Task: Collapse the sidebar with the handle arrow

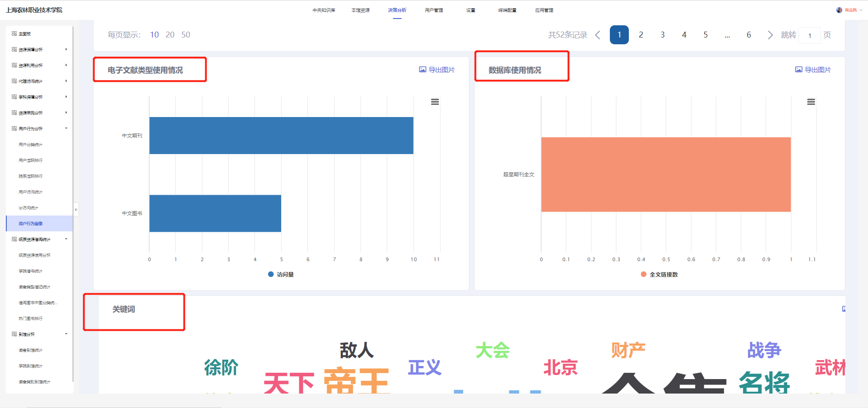Action: [76, 210]
